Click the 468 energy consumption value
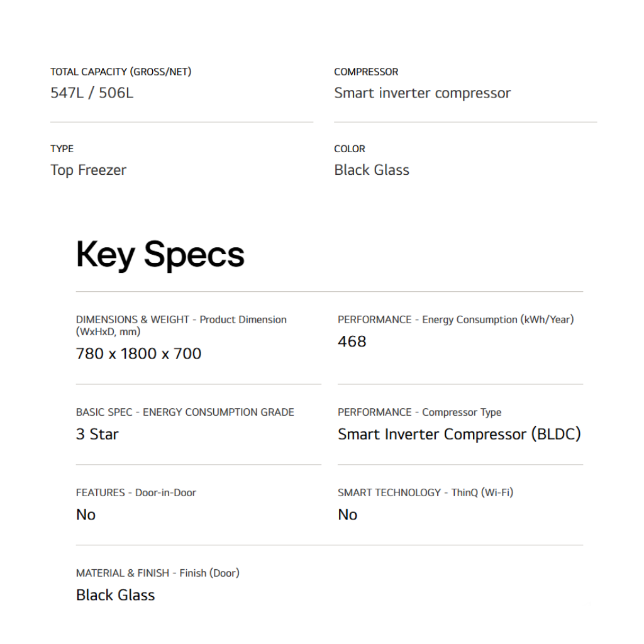 352,341
